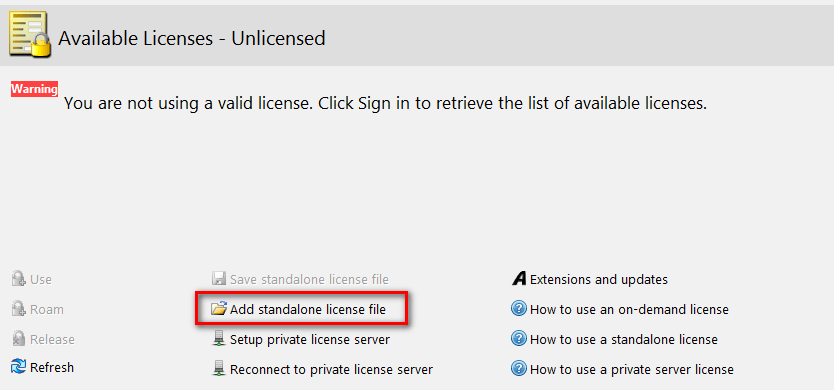The image size is (834, 390).
Task: Click the red Warning badge
Action: click(x=35, y=89)
